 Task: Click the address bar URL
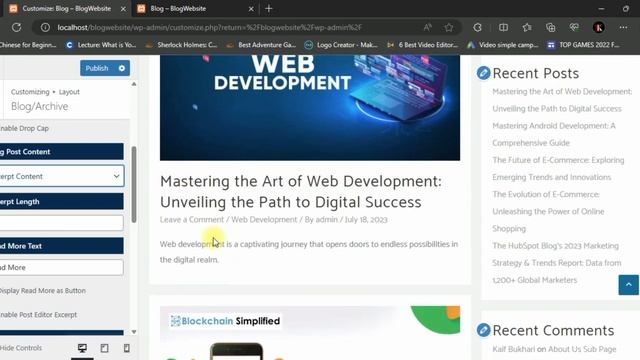pyautogui.click(x=209, y=27)
